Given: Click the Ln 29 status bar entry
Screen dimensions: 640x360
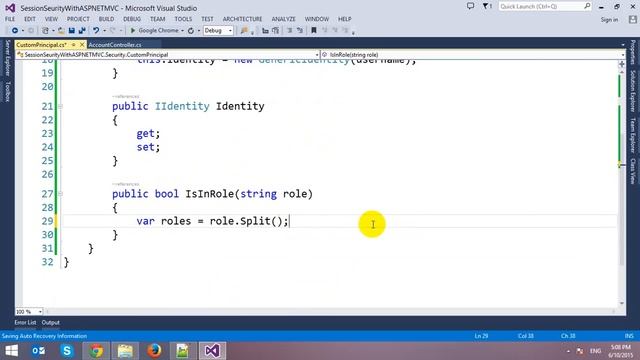Looking at the screenshot, I should coord(481,336).
